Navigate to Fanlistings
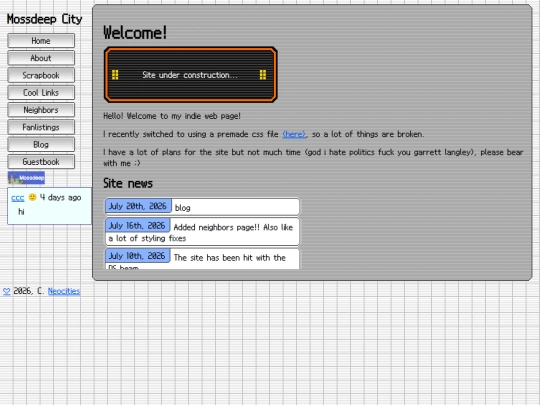Viewport: 540px width, 405px height. click(x=41, y=127)
